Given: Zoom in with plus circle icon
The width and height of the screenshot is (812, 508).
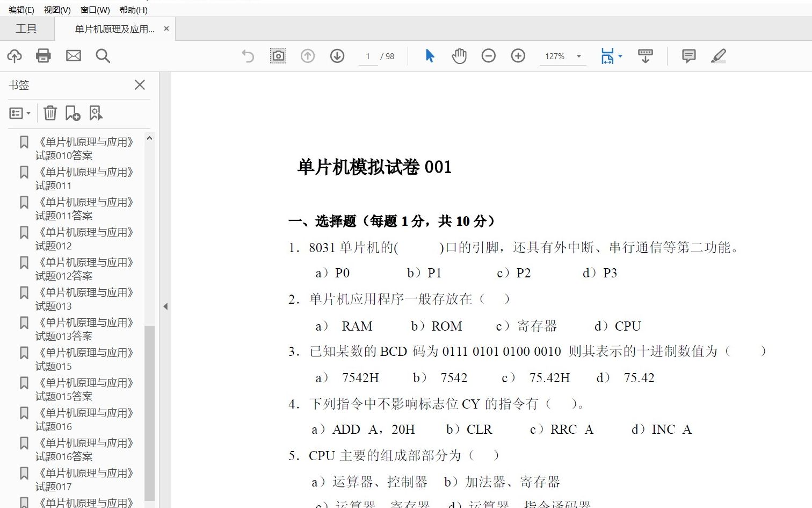Looking at the screenshot, I should pyautogui.click(x=518, y=56).
